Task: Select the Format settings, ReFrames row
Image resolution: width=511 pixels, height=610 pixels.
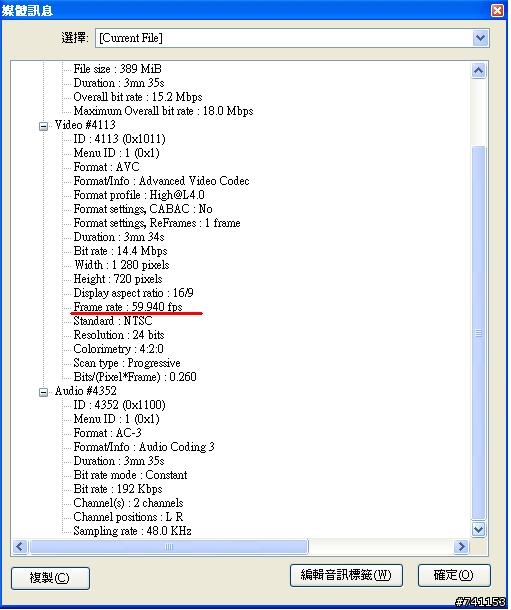Action: coord(157,223)
